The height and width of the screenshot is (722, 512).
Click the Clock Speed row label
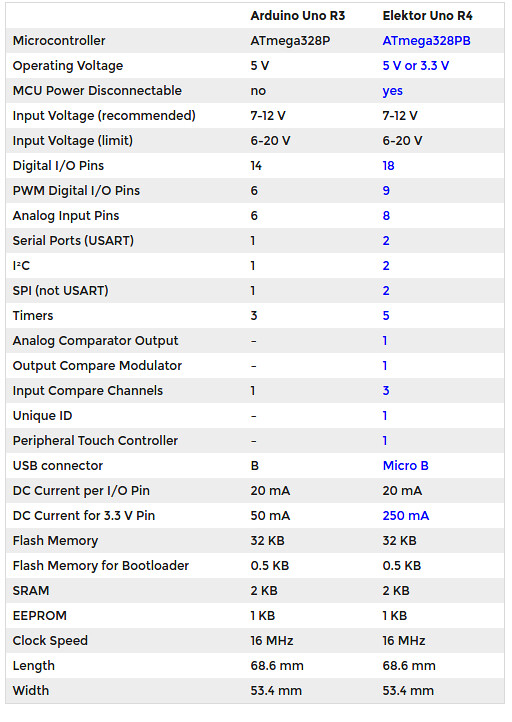pos(50,641)
